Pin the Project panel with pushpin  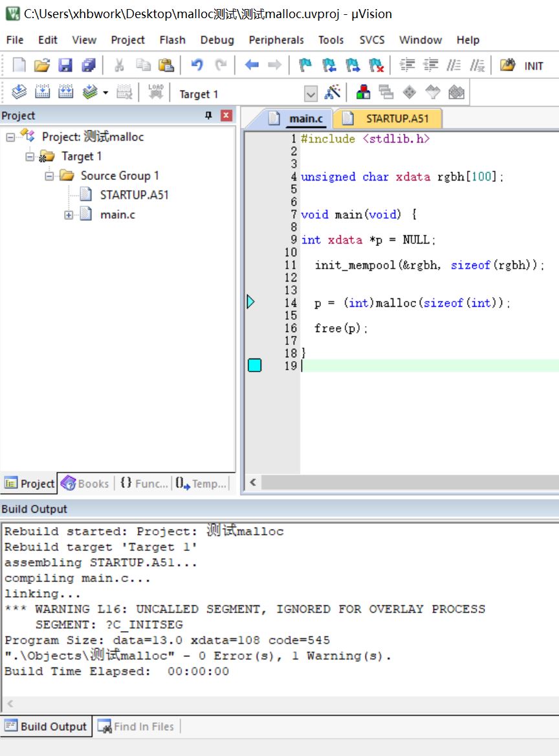click(x=208, y=116)
